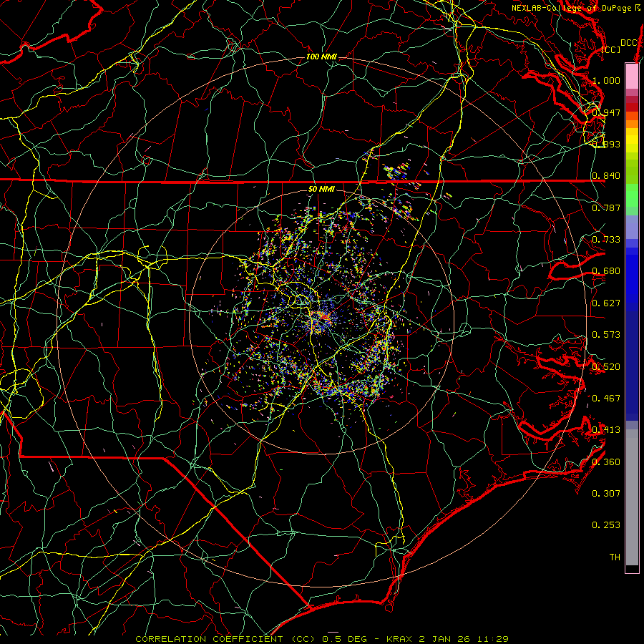The image size is (644, 644).
Task: Select the 0.840 scale value
Action: point(606,176)
